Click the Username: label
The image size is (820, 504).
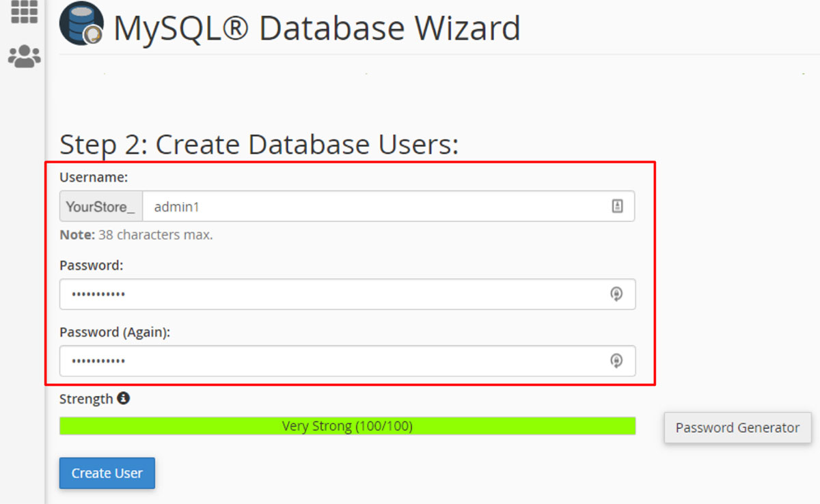tap(94, 178)
